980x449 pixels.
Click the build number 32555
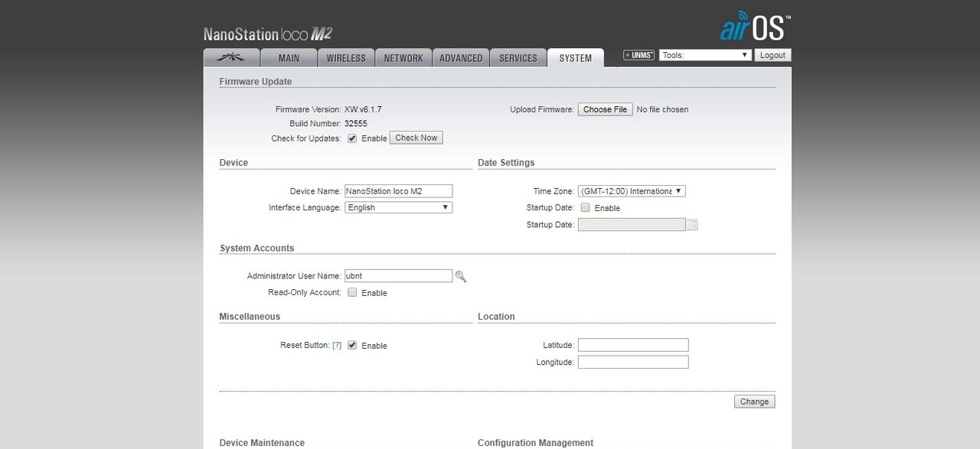coord(356,123)
